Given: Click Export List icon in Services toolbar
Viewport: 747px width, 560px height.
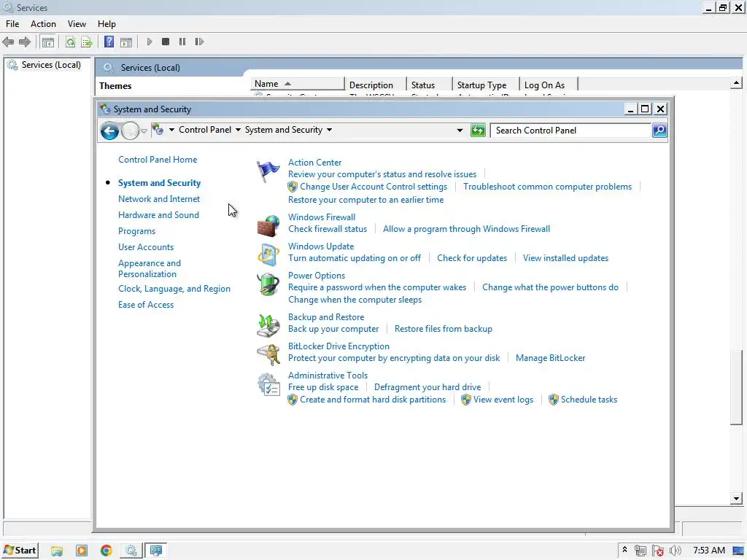Looking at the screenshot, I should [x=87, y=42].
